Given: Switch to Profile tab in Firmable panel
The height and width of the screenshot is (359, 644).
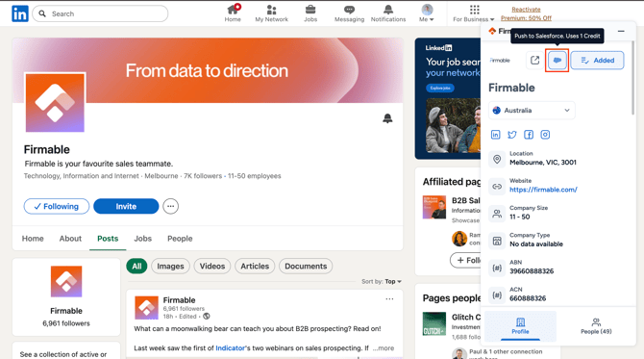Looking at the screenshot, I should click(520, 326).
